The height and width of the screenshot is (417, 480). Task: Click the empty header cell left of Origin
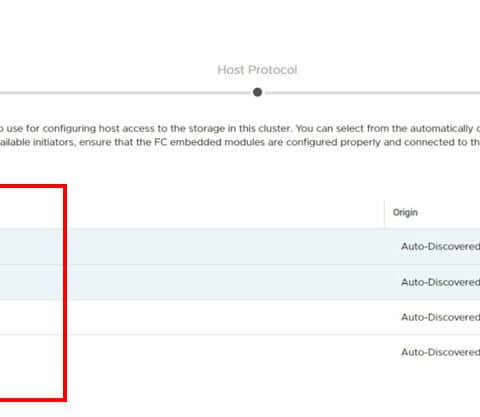pos(192,214)
